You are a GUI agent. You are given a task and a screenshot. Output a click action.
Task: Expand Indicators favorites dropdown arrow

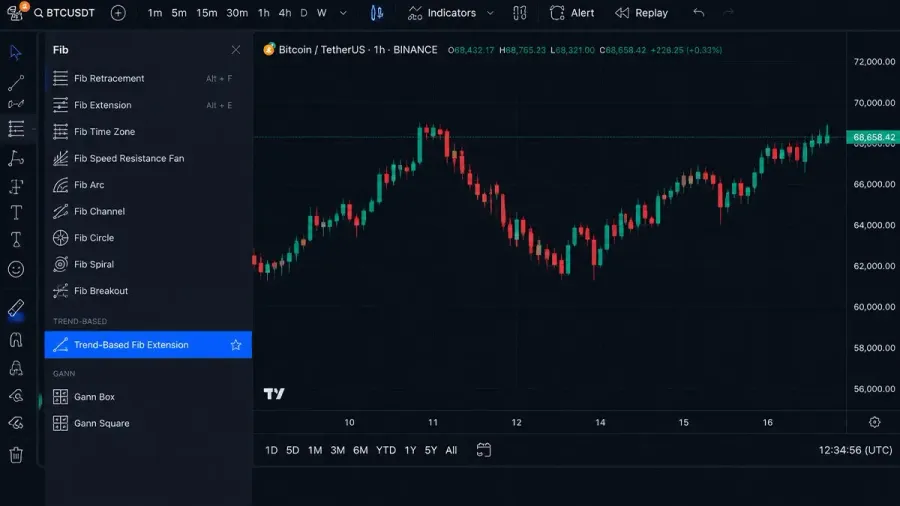pyautogui.click(x=490, y=13)
